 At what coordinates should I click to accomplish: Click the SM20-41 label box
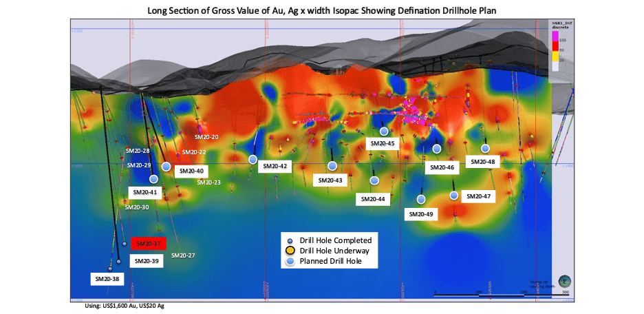(145, 192)
